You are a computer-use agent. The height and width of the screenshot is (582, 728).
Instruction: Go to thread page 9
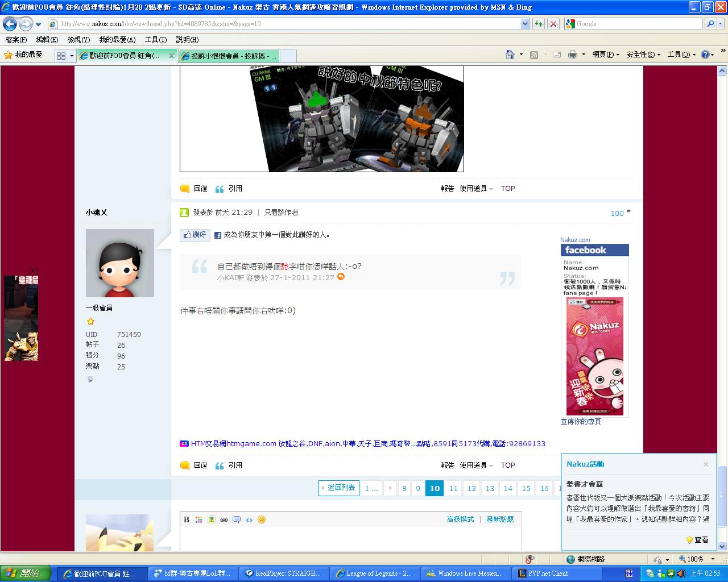point(418,489)
